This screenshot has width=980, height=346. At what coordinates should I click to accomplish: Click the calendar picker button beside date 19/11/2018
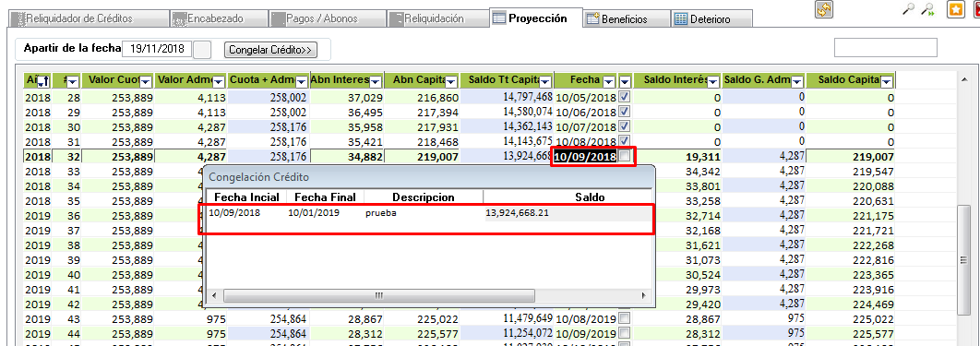click(202, 49)
